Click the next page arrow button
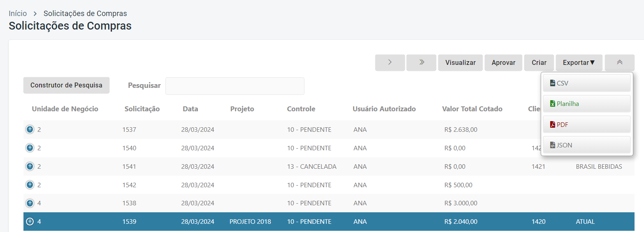Screen dimensions: 644x232 [390, 63]
